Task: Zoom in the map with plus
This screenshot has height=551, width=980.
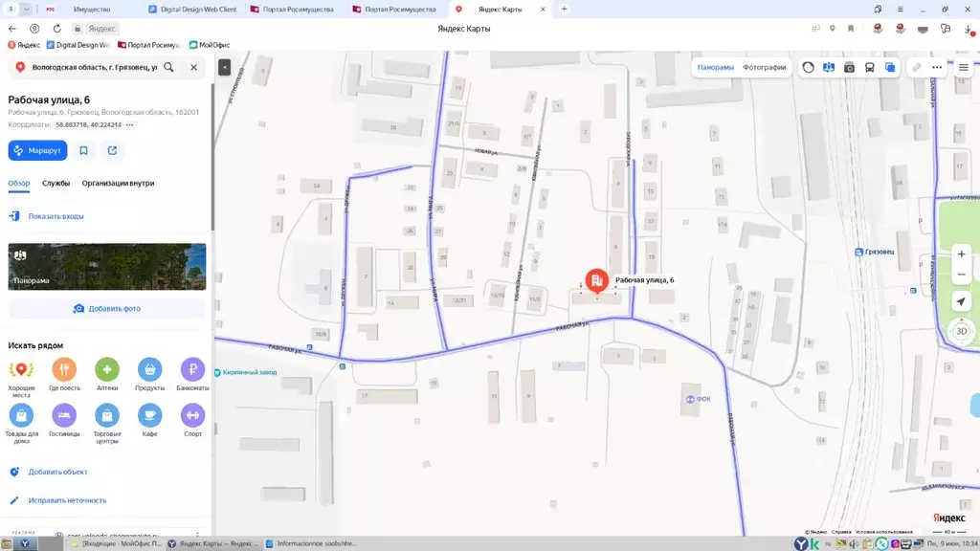Action: tap(961, 254)
